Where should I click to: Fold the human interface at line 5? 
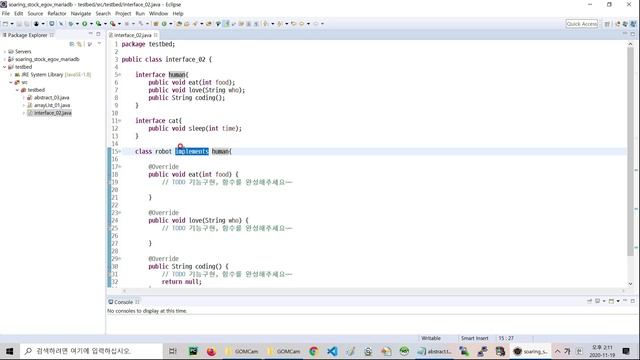[x=120, y=75]
